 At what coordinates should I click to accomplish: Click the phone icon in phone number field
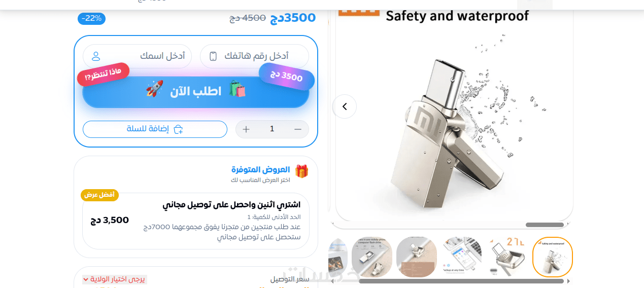[213, 56]
